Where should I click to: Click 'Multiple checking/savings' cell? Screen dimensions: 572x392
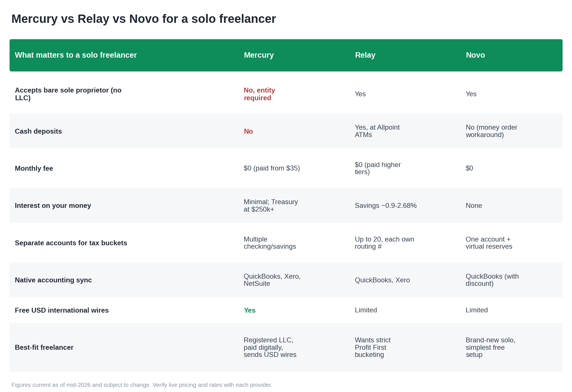[270, 243]
